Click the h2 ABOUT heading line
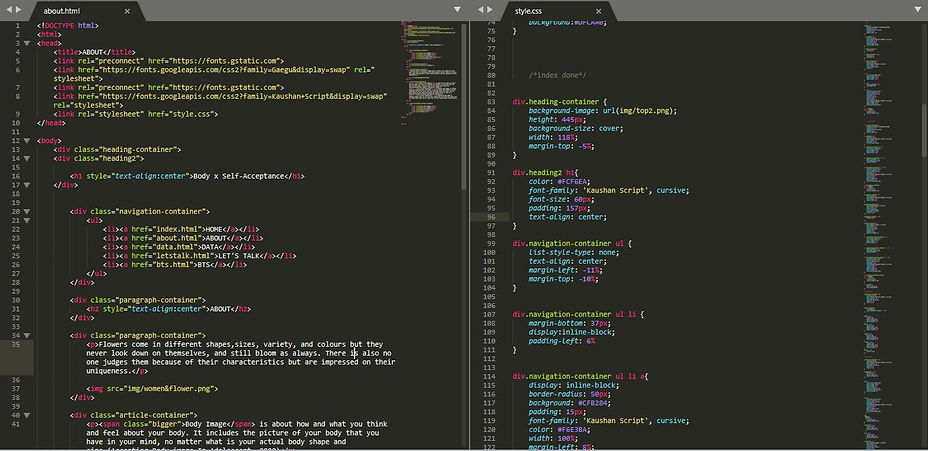Viewport: 928px width, 451px height. click(169, 309)
